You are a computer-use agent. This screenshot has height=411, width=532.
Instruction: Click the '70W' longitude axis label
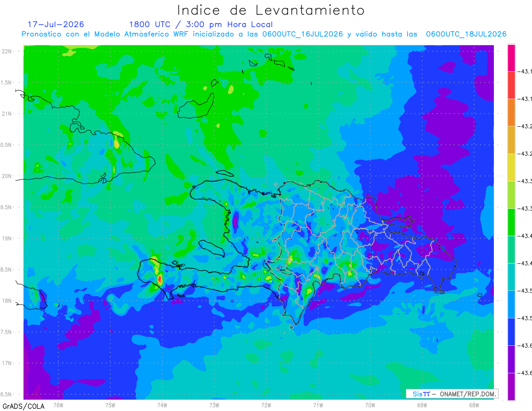pyautogui.click(x=370, y=405)
